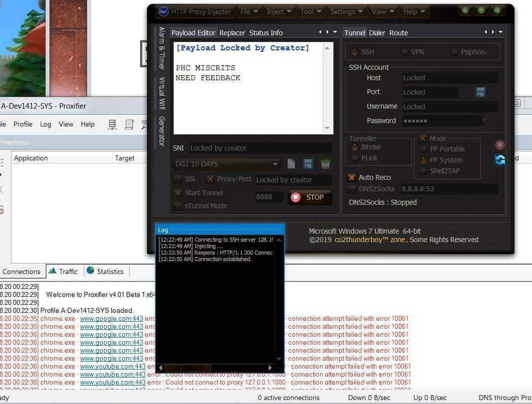Switch to the Replacer tab

pyautogui.click(x=232, y=33)
